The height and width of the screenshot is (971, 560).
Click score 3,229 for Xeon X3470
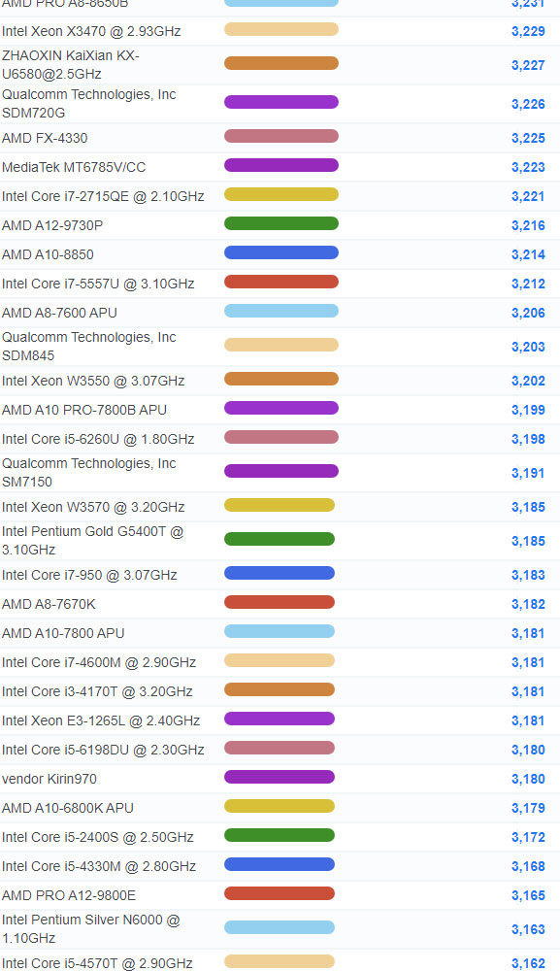pyautogui.click(x=528, y=31)
